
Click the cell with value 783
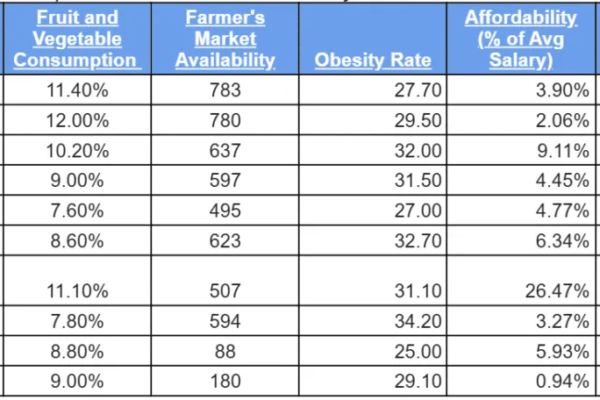point(225,90)
